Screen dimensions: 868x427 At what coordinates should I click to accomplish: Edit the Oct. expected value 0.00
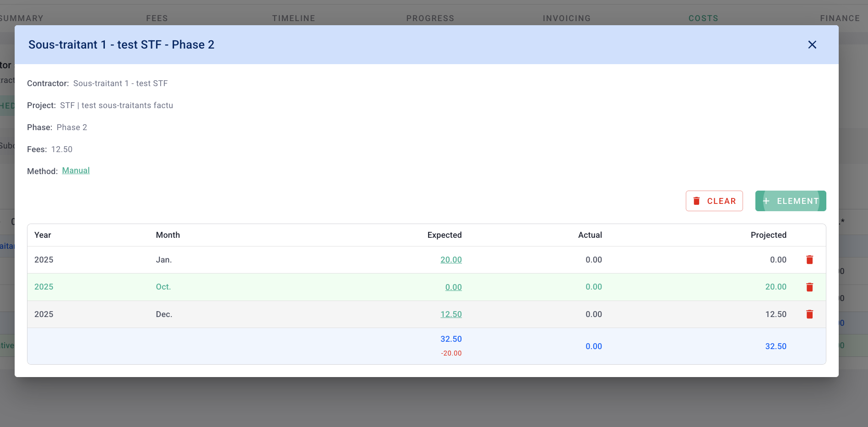(x=453, y=287)
